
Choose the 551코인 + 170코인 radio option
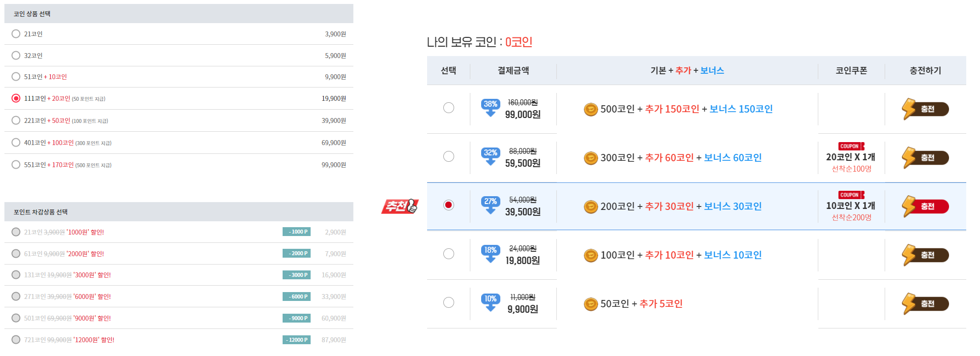point(16,165)
